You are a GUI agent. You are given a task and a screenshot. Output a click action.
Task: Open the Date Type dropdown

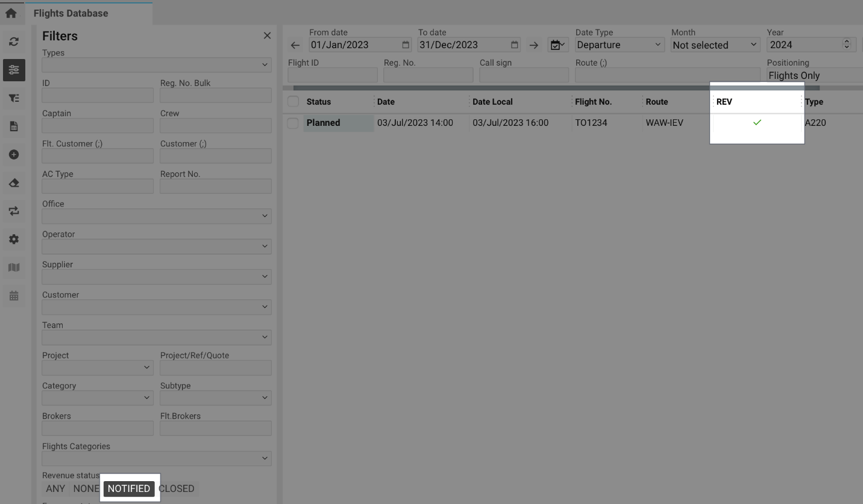619,45
